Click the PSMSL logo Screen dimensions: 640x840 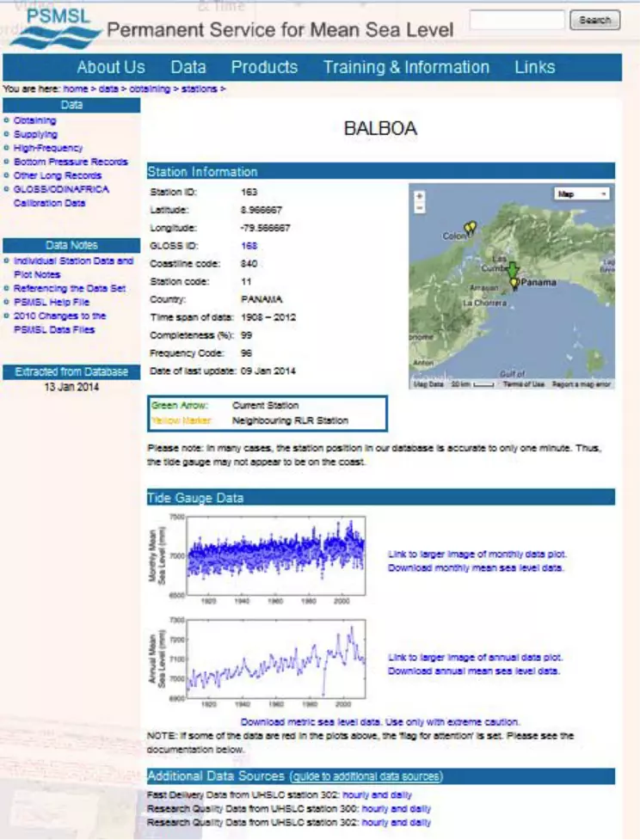coord(56,29)
